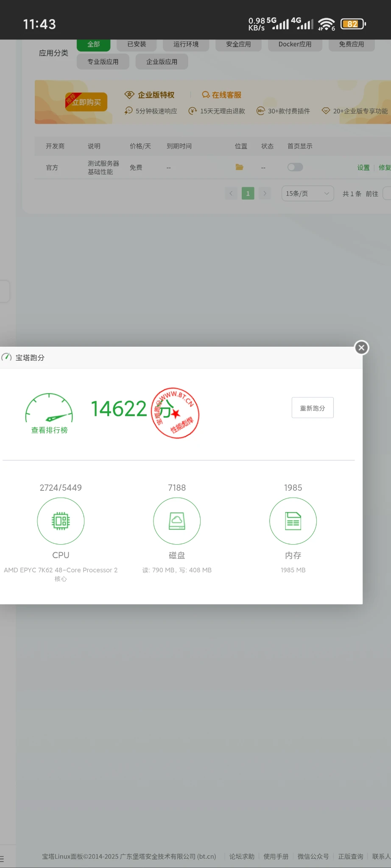The image size is (391, 868).
Task: Click the disk benchmark icon
Action: 177,521
